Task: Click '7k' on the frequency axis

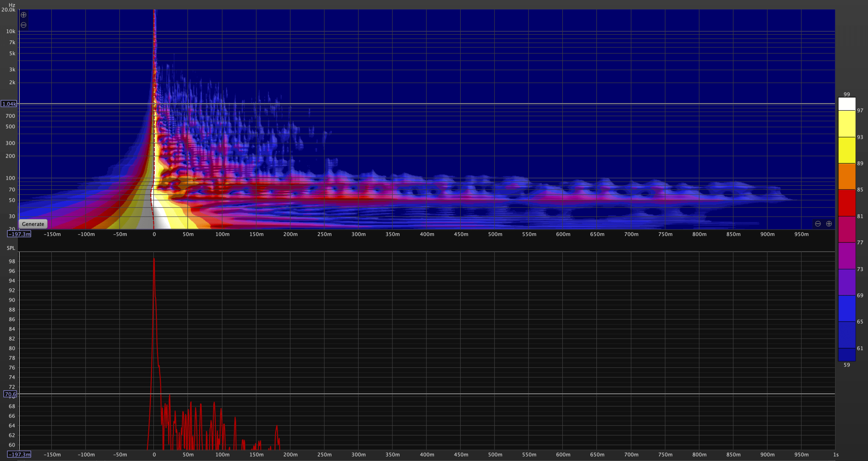Action: coord(12,42)
